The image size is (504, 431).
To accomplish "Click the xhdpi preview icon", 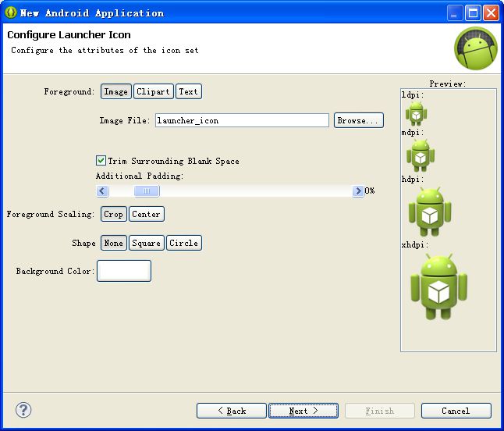I will (x=438, y=287).
